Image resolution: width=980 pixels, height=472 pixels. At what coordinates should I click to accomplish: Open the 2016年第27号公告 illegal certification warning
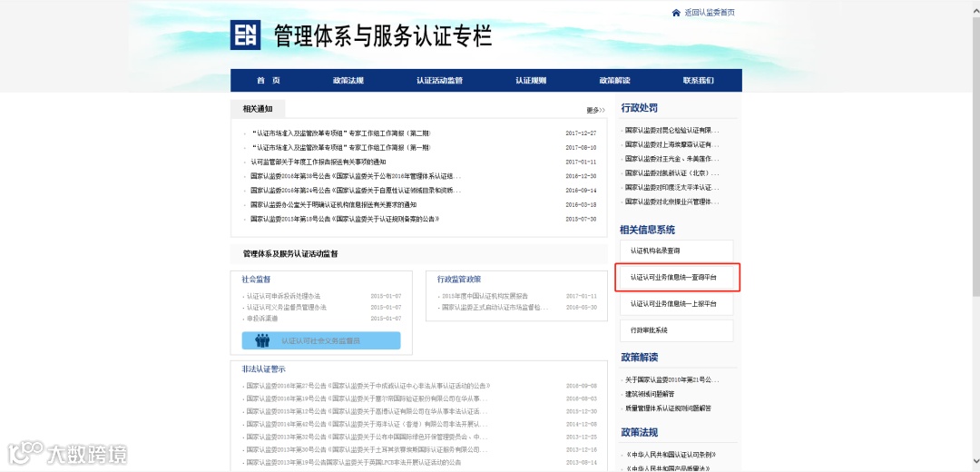point(368,387)
